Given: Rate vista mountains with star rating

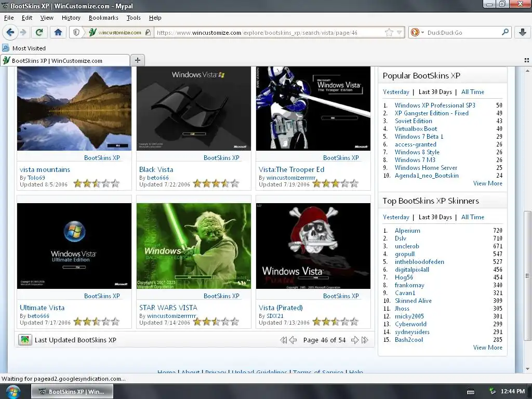Looking at the screenshot, I should tap(97, 183).
